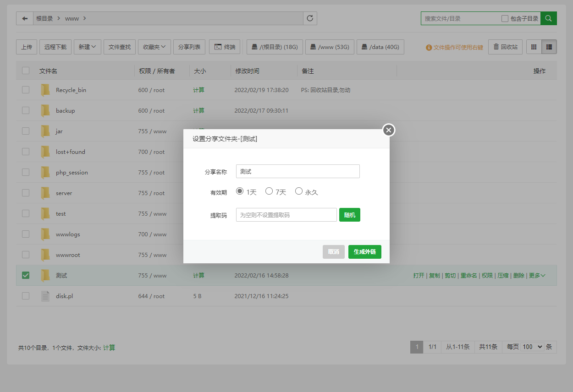Set share validity to 永久

299,192
